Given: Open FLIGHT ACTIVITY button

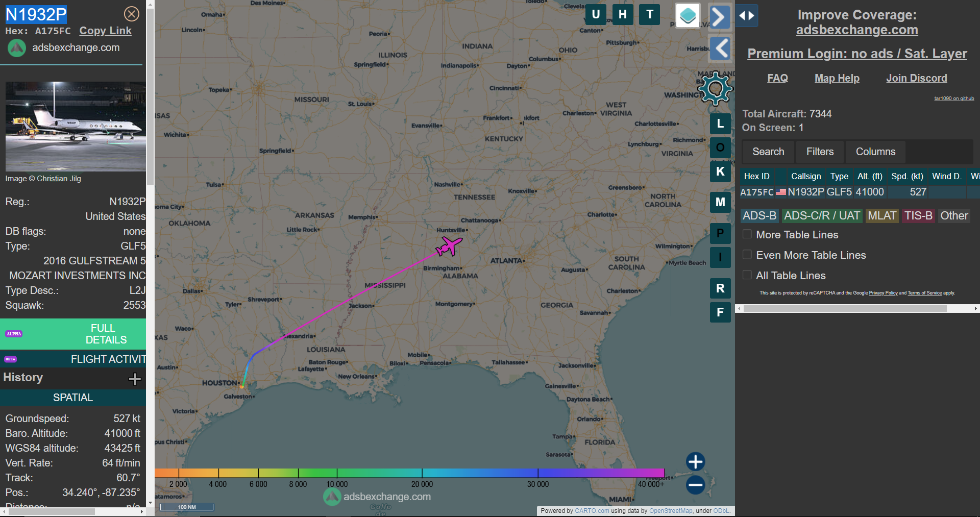Looking at the screenshot, I should pos(73,359).
